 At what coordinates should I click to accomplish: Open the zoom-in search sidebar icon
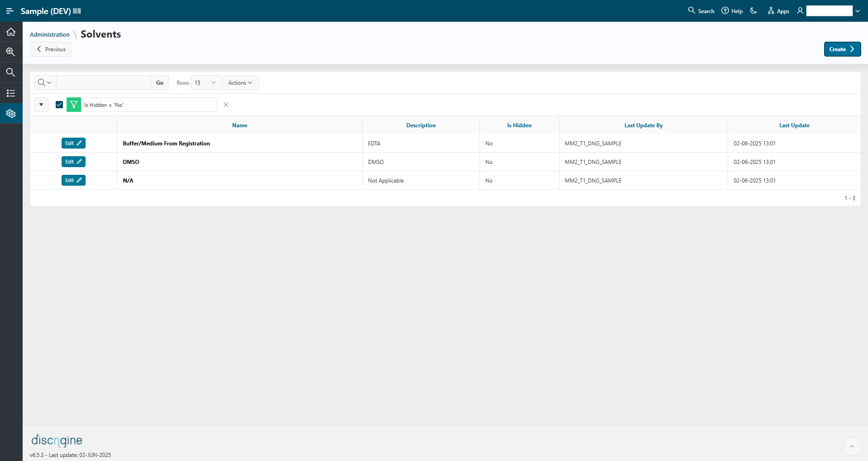tap(11, 52)
